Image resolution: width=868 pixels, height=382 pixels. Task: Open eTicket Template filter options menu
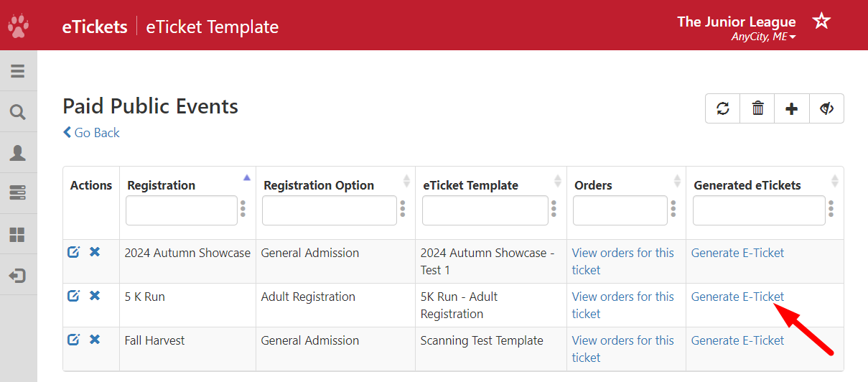(x=554, y=209)
